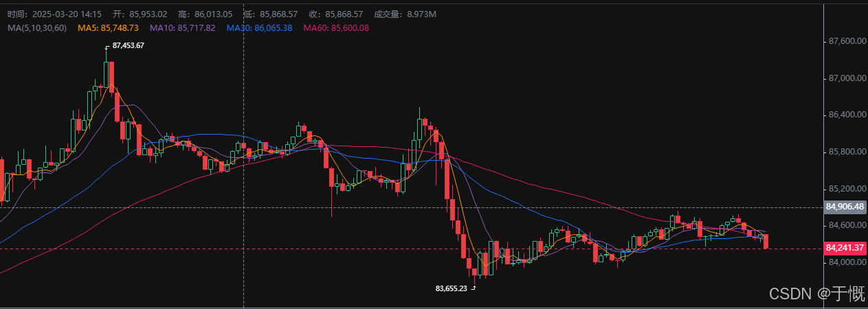Screen dimensions: 868x309
Task: Click the last red candle at chart's right end
Action: tap(766, 241)
